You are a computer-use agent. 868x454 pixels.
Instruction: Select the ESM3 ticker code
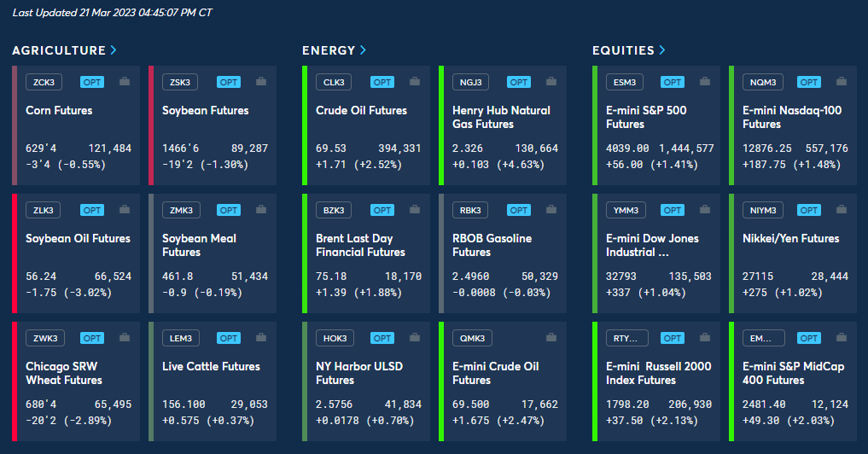(x=625, y=82)
